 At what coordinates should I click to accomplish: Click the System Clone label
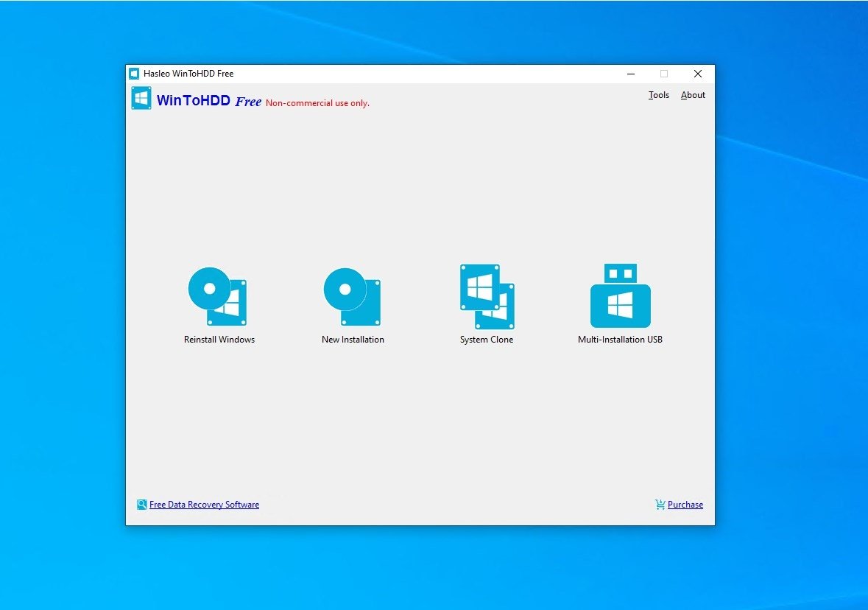[487, 340]
